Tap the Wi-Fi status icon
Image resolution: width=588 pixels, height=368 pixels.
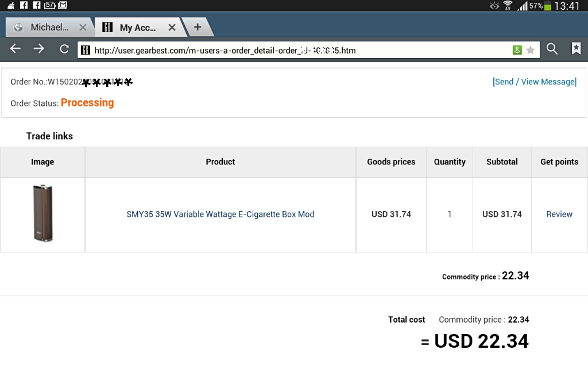point(508,6)
